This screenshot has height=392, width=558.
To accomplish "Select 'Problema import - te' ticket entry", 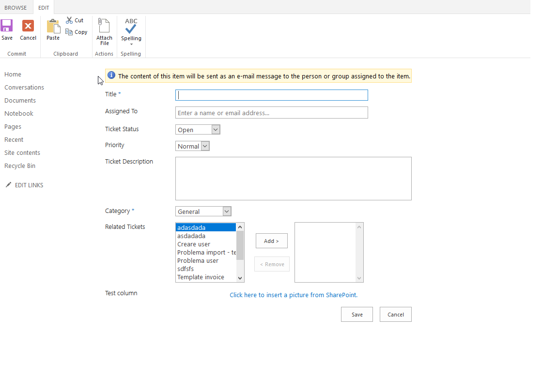I will pyautogui.click(x=206, y=252).
